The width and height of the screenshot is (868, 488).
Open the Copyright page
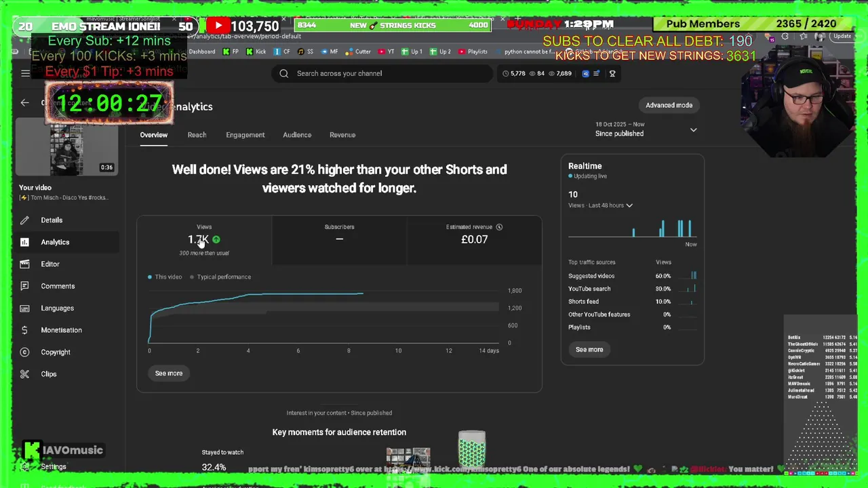(56, 352)
